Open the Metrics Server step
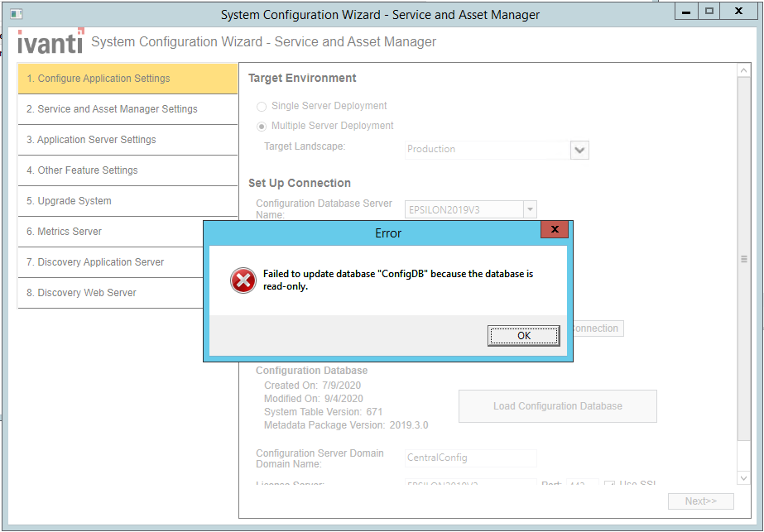Image resolution: width=764 pixels, height=532 pixels. [127, 232]
